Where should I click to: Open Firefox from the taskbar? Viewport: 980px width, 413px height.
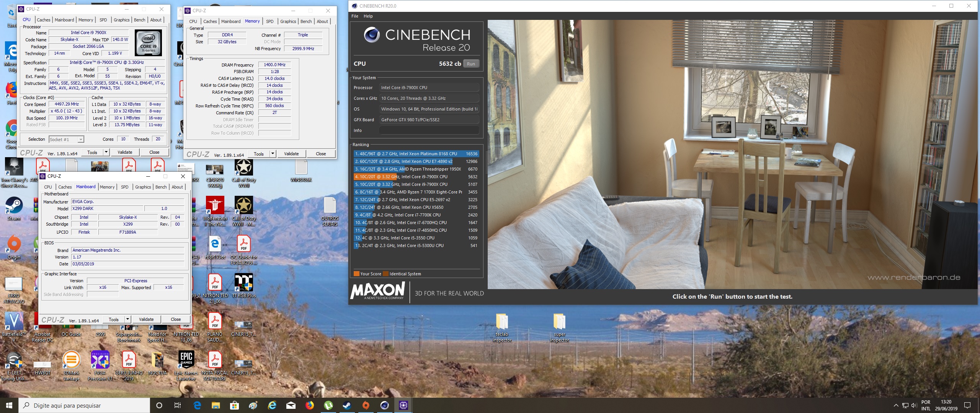310,405
